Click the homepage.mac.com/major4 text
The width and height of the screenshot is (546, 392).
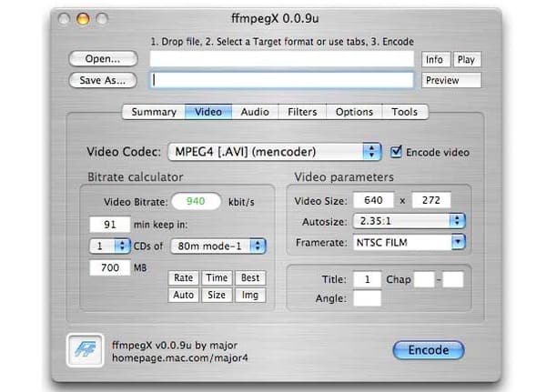click(180, 357)
